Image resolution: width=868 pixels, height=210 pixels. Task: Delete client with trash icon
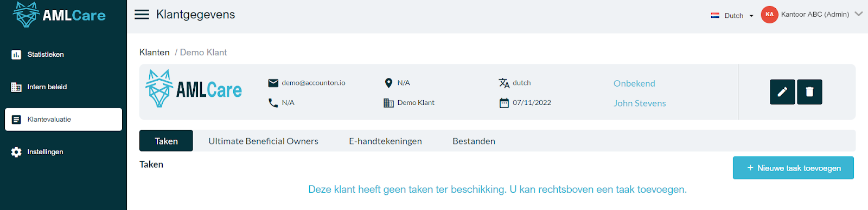pyautogui.click(x=809, y=92)
